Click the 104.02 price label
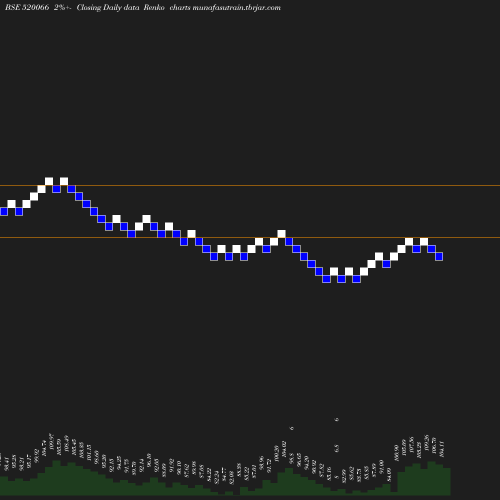500x500 pixels. point(284,449)
